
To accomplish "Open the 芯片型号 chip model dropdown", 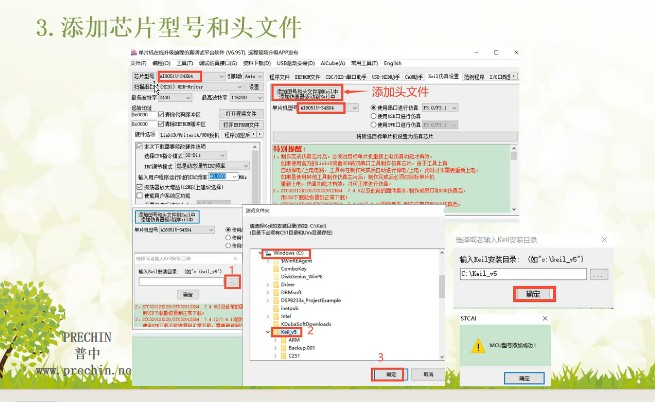I will pos(191,76).
